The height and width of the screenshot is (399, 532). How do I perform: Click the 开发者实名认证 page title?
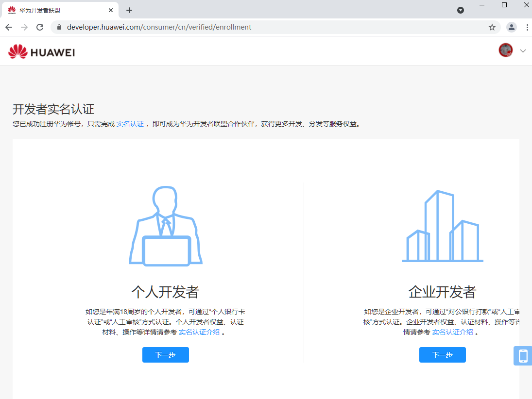[53, 109]
